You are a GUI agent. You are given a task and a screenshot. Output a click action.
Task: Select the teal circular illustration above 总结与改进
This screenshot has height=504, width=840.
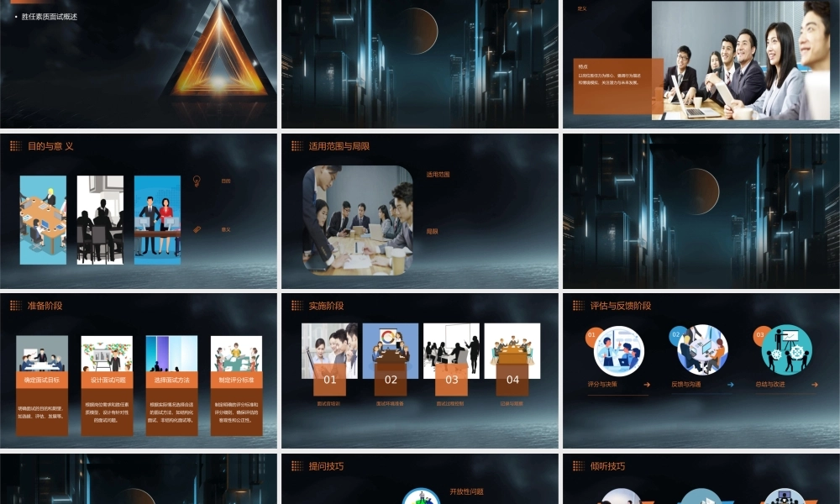(x=786, y=349)
